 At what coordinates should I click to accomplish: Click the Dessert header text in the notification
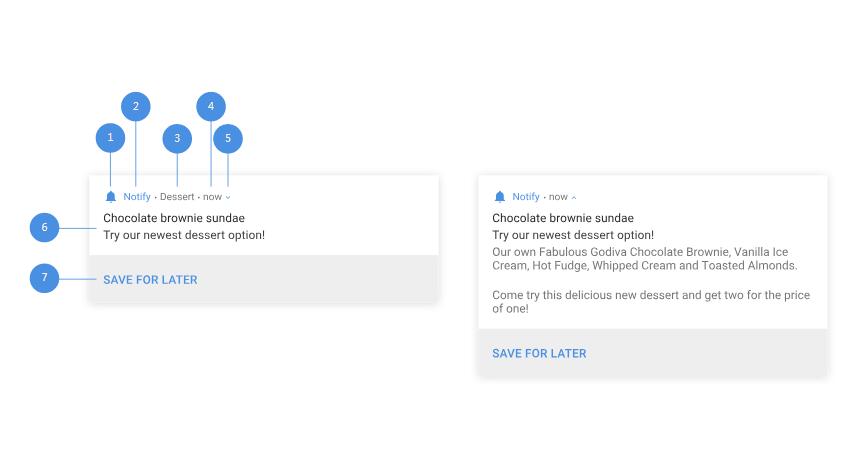177,197
